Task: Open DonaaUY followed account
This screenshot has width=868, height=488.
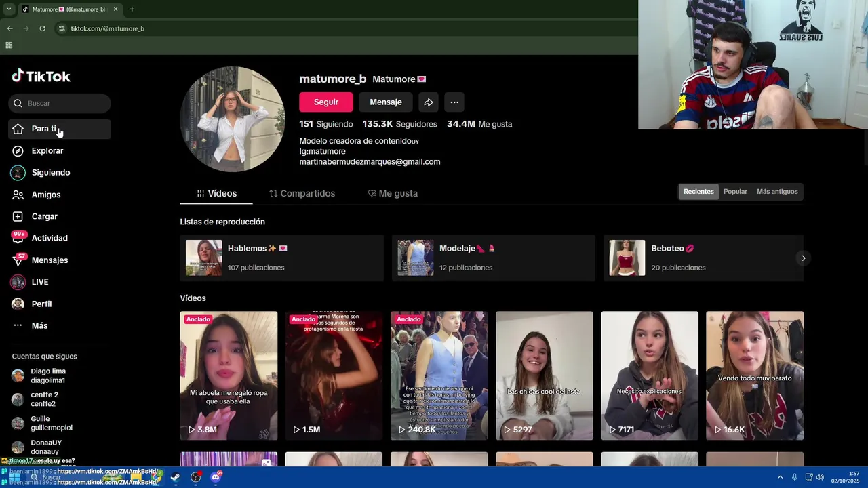Action: pos(60,447)
